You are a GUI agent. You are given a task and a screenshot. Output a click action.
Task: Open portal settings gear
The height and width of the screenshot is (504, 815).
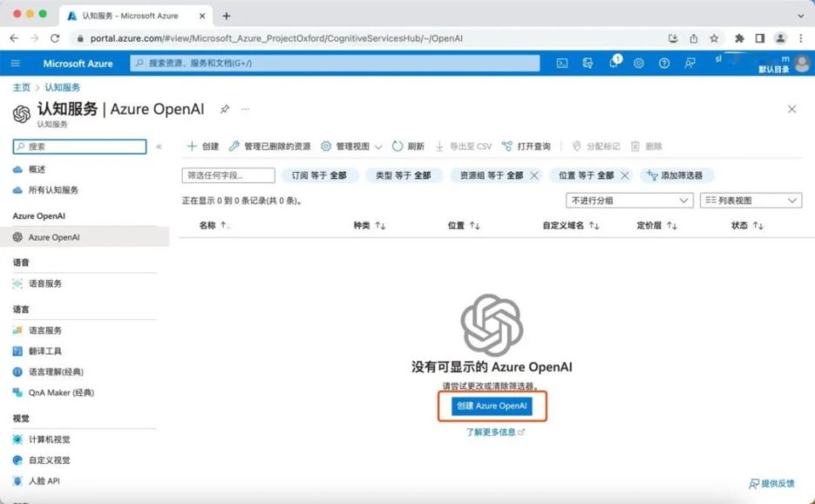coord(638,63)
